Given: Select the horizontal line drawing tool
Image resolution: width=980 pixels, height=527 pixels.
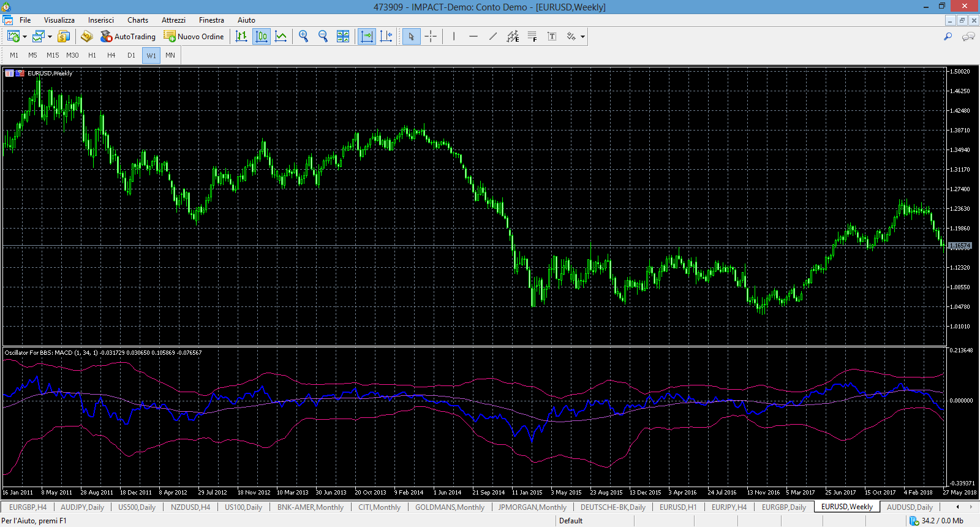Looking at the screenshot, I should (x=473, y=37).
